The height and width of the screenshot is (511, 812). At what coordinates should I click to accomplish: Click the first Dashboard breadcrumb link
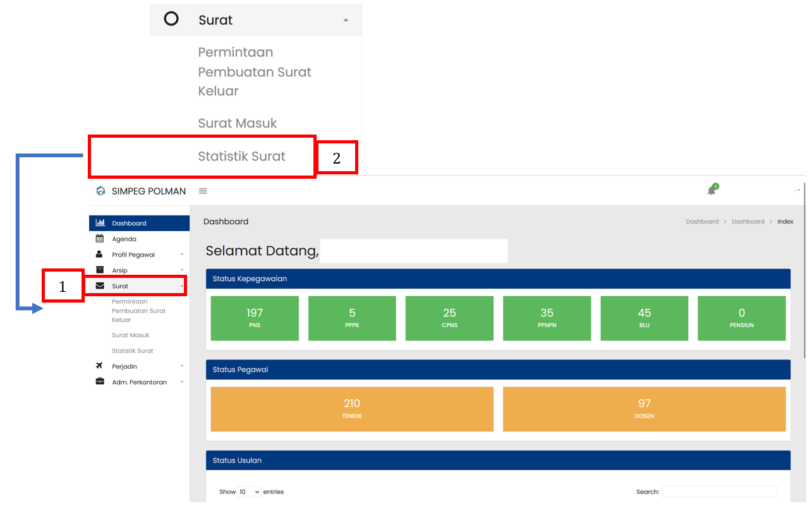click(x=702, y=222)
